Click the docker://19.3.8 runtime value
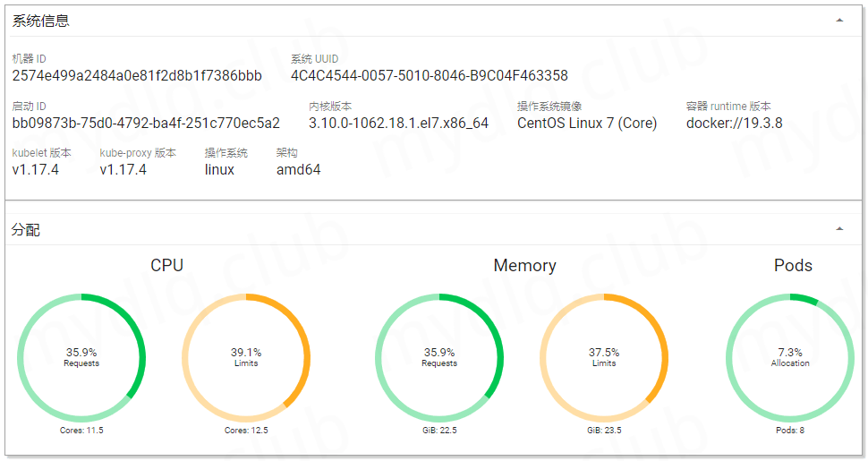Image resolution: width=868 pixels, height=461 pixels. click(734, 123)
